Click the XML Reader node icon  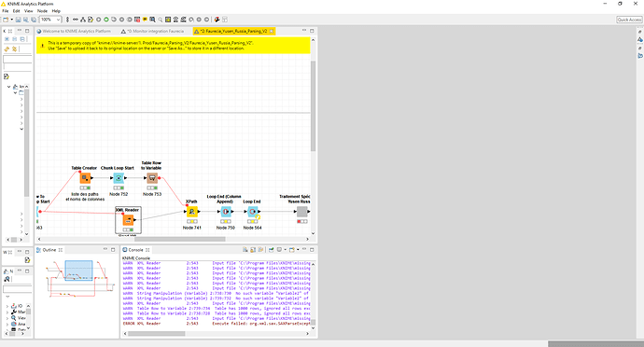(x=128, y=220)
